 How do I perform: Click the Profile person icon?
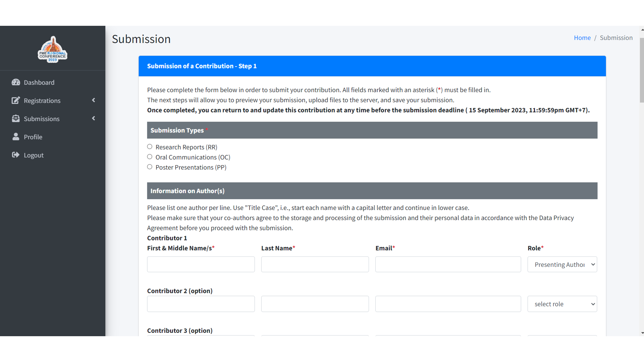(16, 136)
